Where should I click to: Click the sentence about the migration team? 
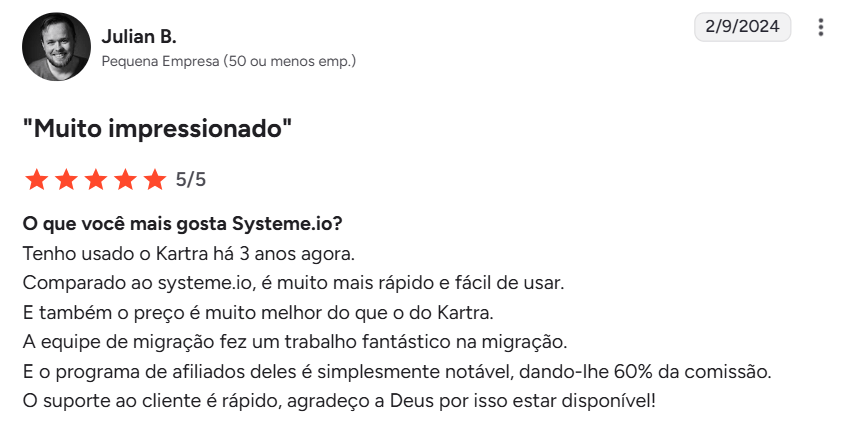[294, 342]
